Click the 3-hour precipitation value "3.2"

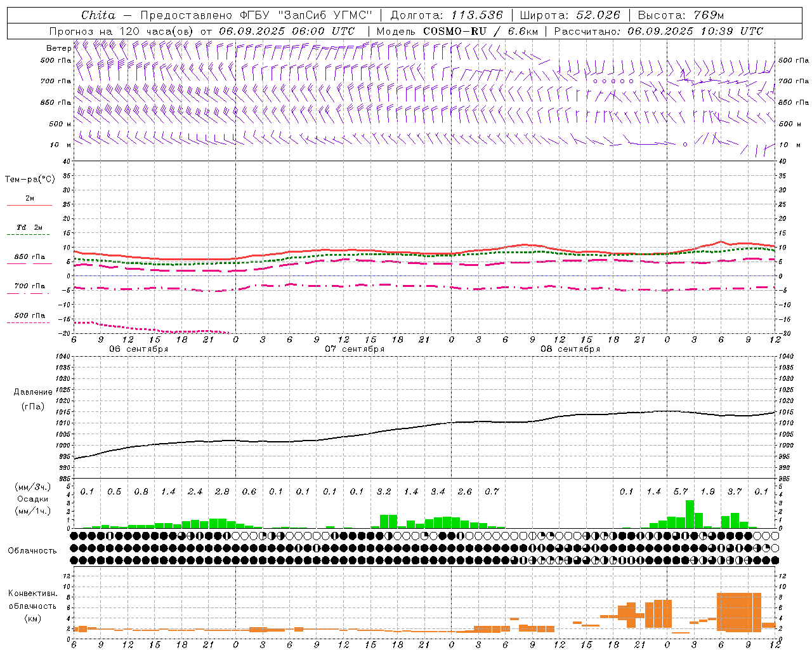[x=384, y=491]
